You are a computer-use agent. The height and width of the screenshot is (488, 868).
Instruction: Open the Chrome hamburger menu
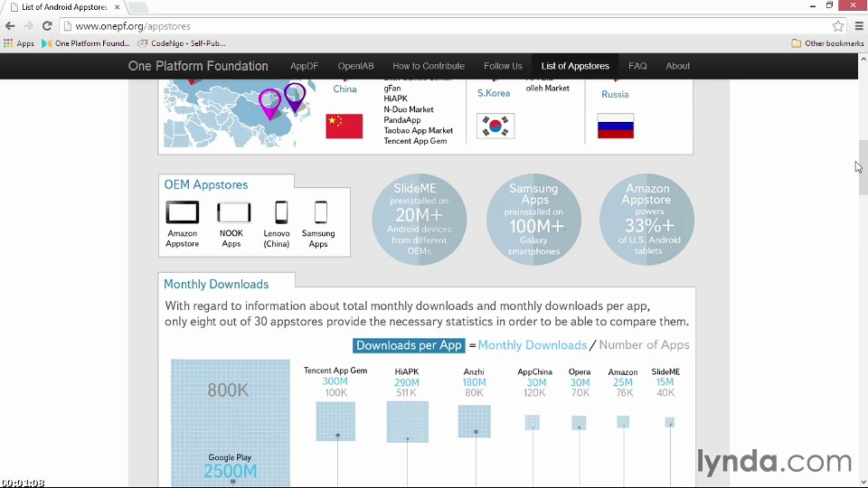click(859, 26)
